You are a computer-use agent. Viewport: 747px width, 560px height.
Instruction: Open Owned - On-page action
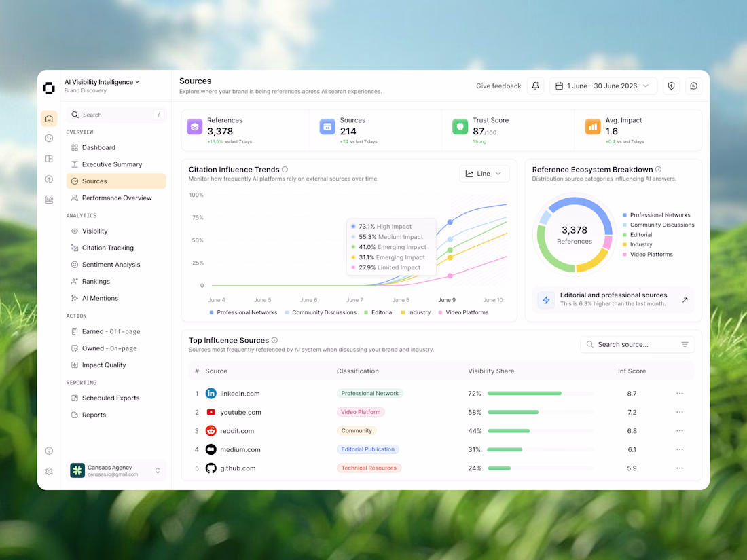pyautogui.click(x=115, y=348)
